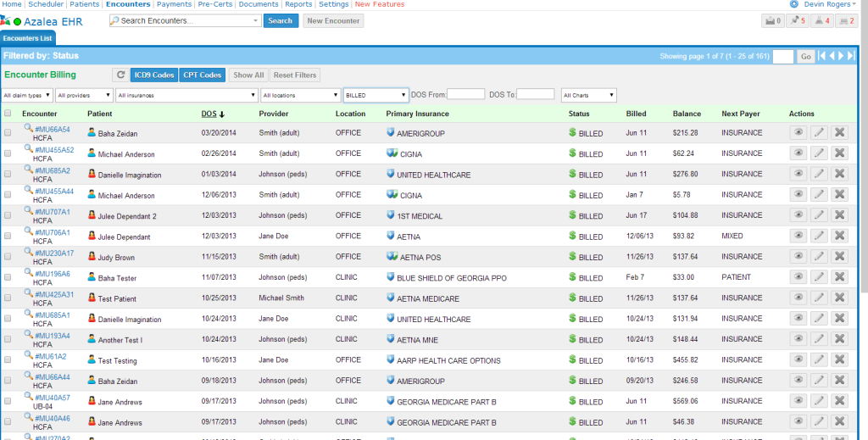
Task: Click the blue Search button
Action: 281,21
